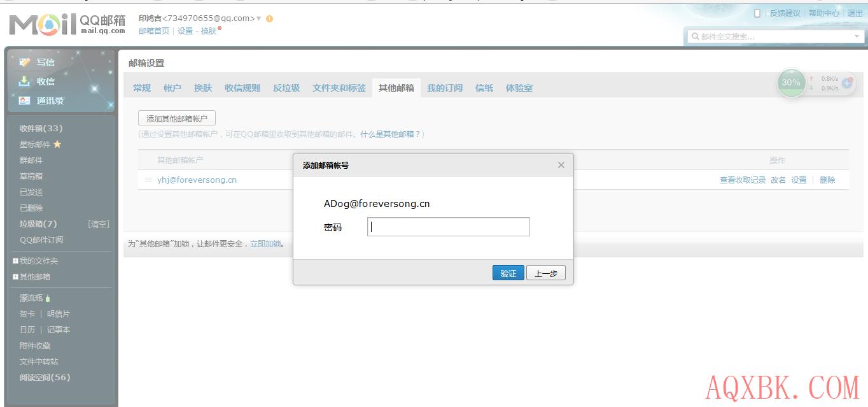Viewport: 868px width, 407px height.
Task: Open 垃圾箱(7) folder
Action: pos(38,224)
